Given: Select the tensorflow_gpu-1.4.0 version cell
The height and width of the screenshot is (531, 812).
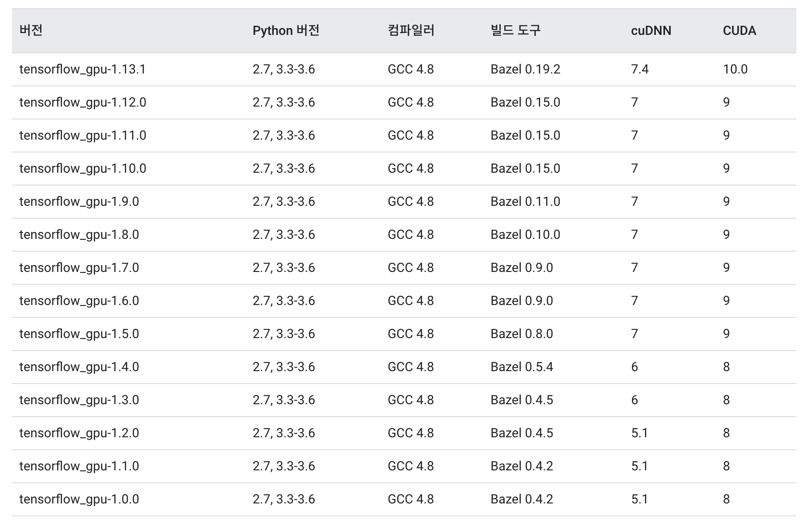Looking at the screenshot, I should (79, 367).
